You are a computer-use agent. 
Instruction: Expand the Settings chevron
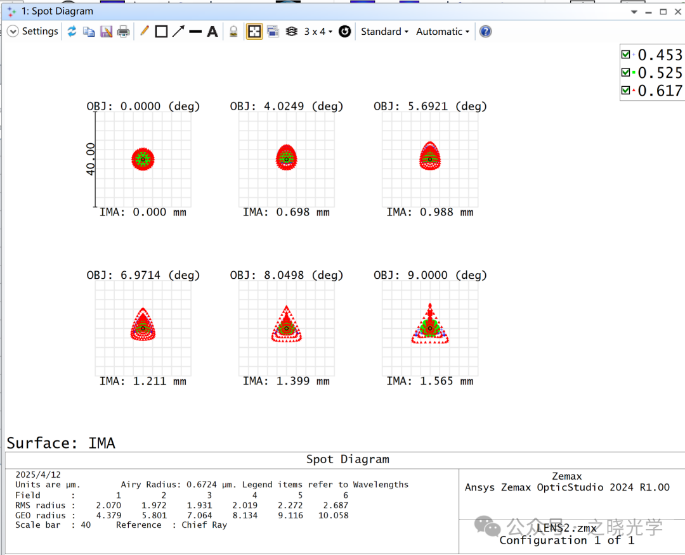point(13,32)
